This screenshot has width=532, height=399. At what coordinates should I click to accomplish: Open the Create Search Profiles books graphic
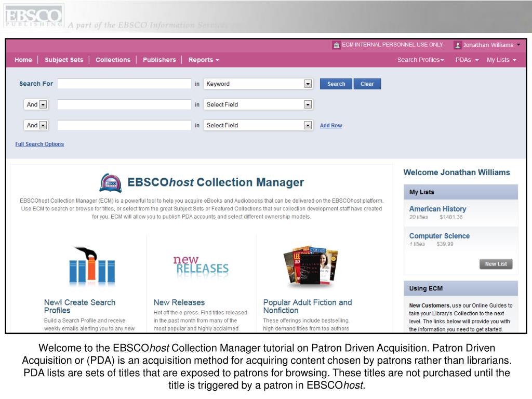(x=91, y=265)
